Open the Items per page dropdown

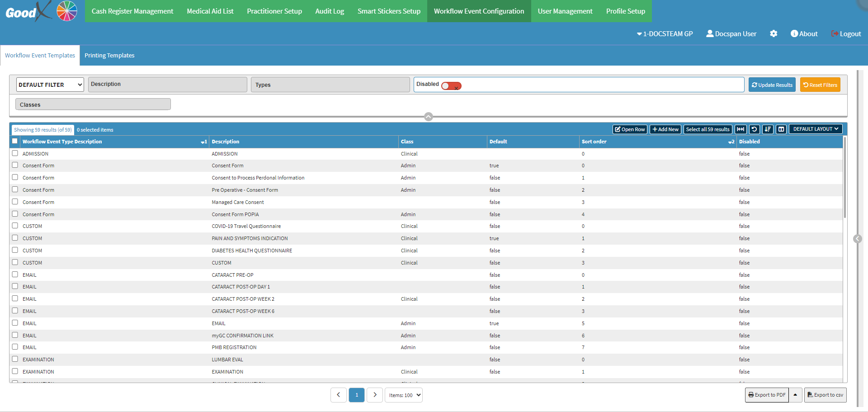(404, 395)
